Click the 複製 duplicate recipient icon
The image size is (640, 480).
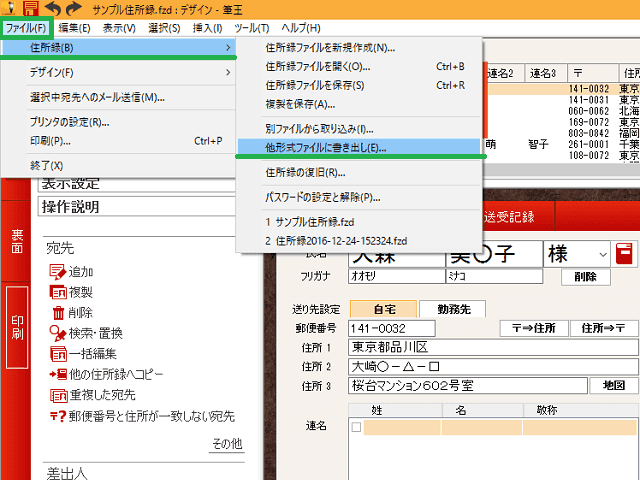(x=58, y=292)
